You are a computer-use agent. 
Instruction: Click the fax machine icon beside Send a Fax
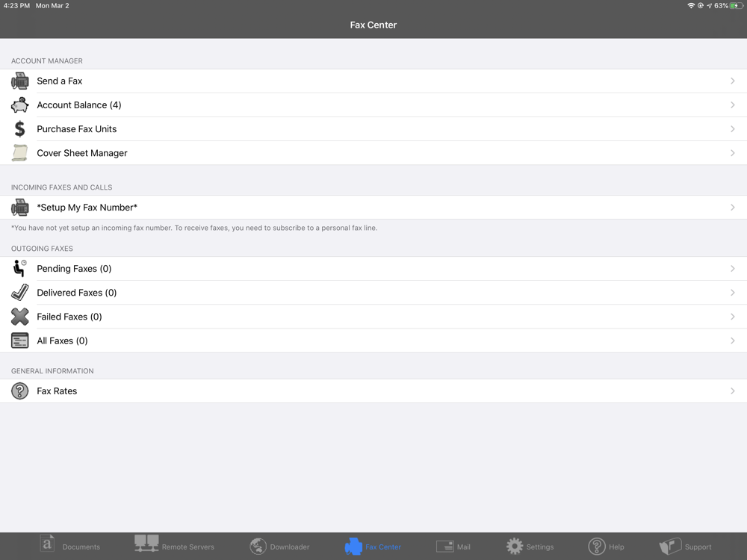(19, 81)
